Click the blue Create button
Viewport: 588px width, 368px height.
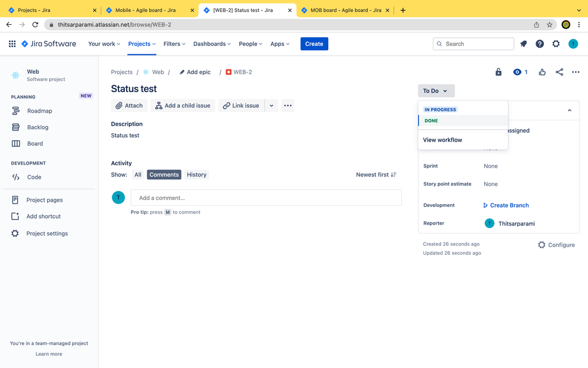point(314,44)
